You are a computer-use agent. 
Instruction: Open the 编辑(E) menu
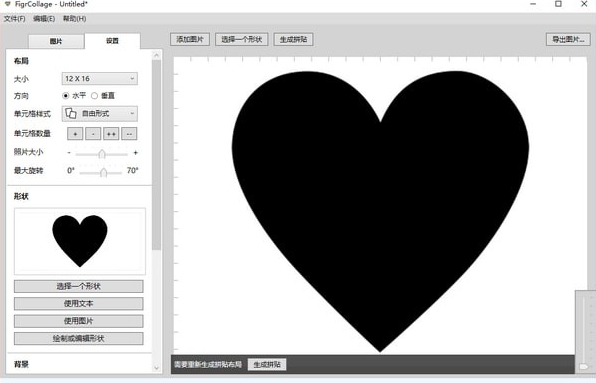44,19
